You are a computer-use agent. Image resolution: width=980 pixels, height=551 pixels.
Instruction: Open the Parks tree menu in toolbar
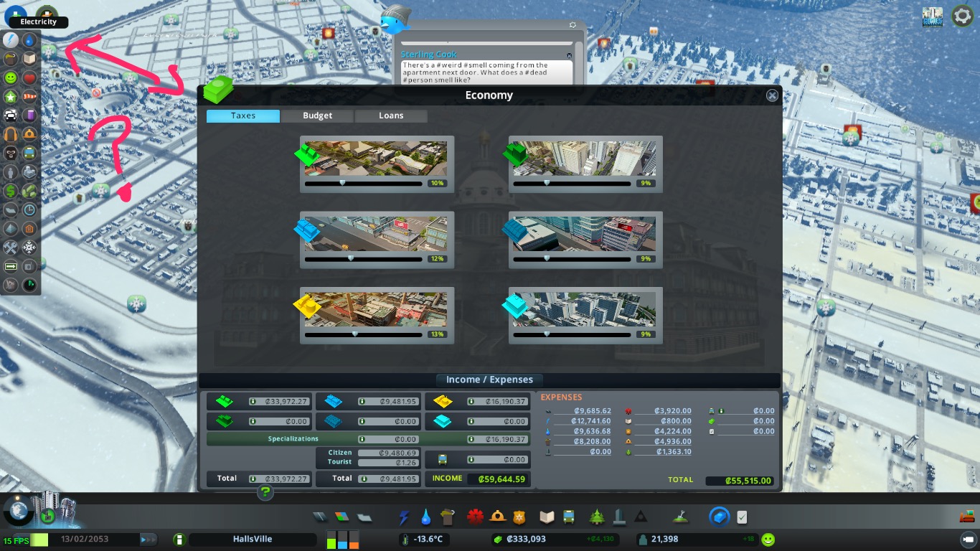596,517
